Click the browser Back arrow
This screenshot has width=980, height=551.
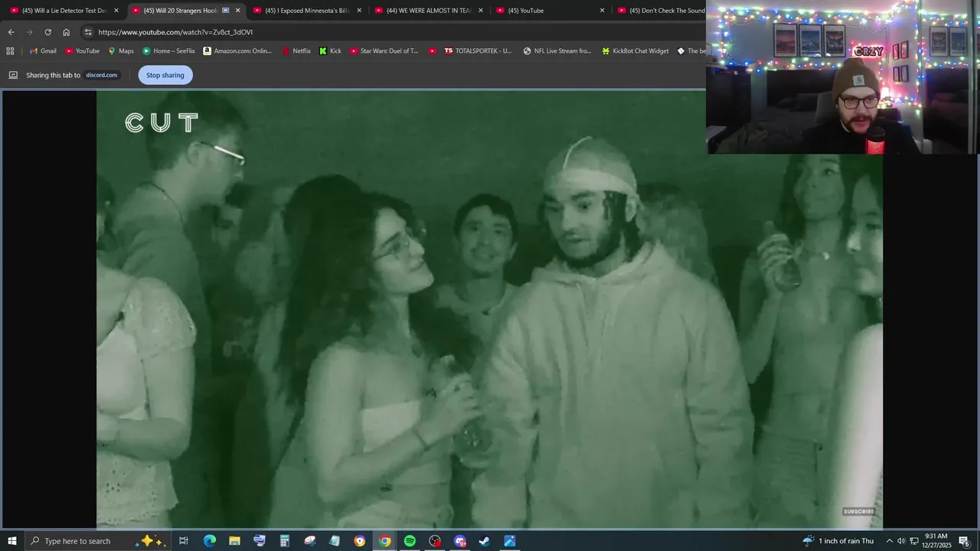click(x=11, y=32)
